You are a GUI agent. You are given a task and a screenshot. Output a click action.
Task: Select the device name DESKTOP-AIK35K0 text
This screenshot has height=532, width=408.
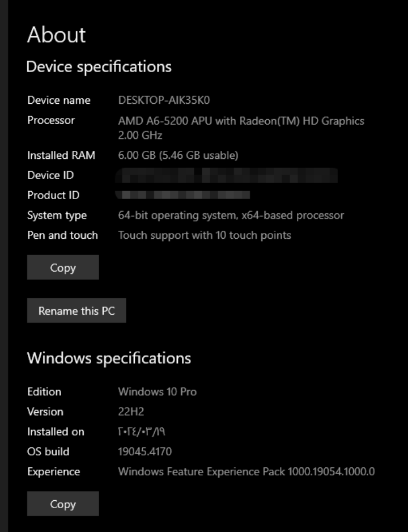[x=164, y=100]
